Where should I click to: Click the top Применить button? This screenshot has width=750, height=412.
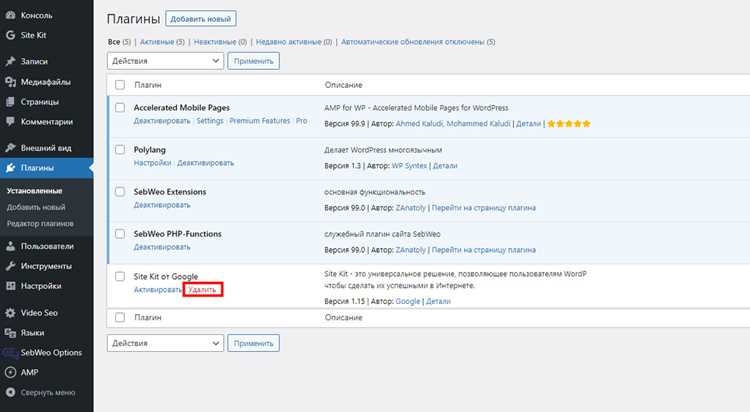254,61
